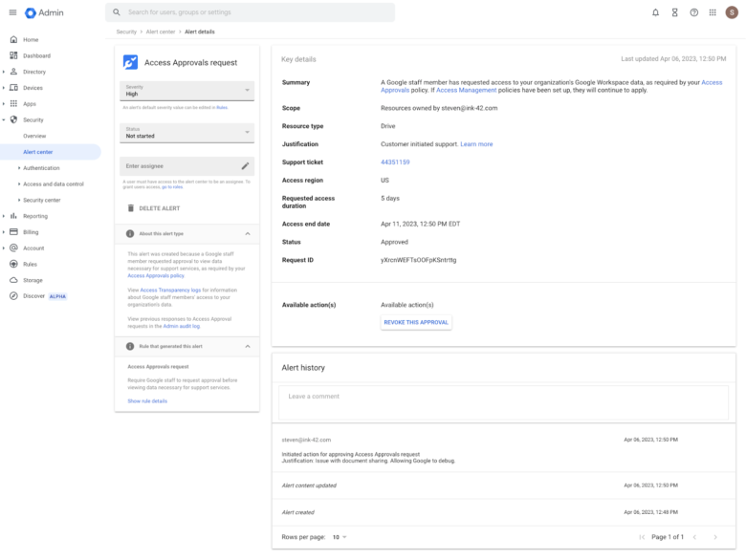Click the Dashboard icon in sidebar
Viewport: 746px width, 560px height.
click(13, 55)
